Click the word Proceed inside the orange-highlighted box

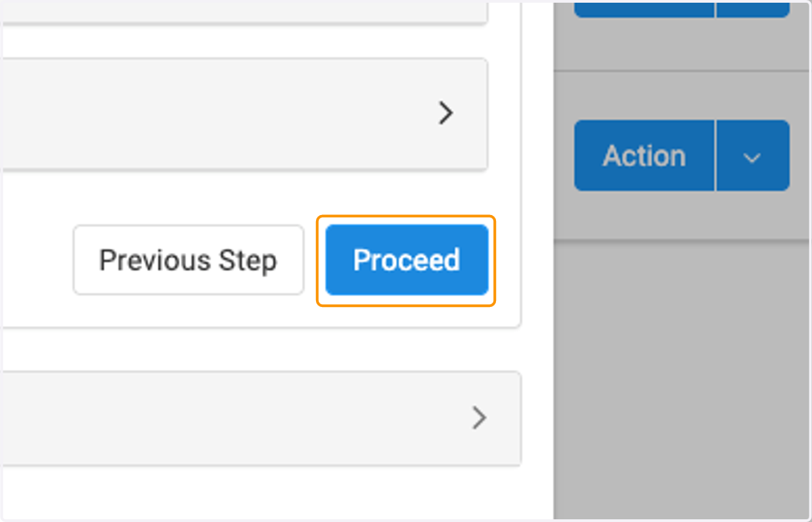coord(407,260)
